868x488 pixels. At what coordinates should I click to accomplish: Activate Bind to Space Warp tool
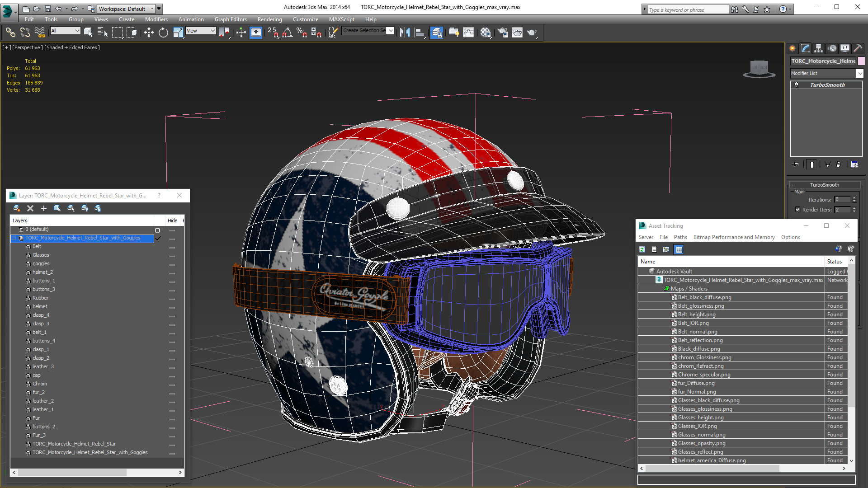point(40,32)
